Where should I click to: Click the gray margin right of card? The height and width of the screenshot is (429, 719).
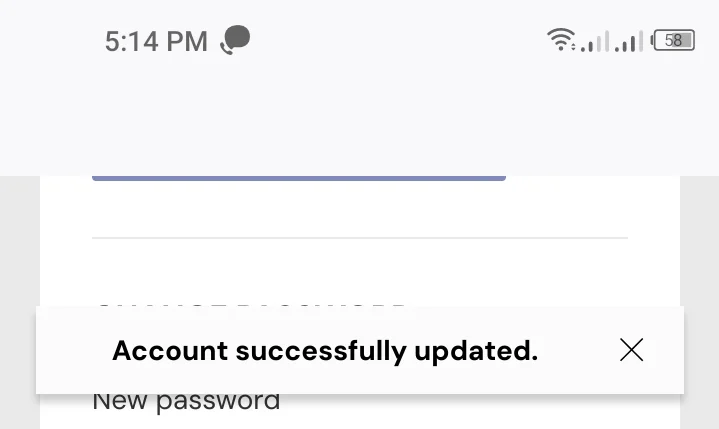[x=699, y=243]
